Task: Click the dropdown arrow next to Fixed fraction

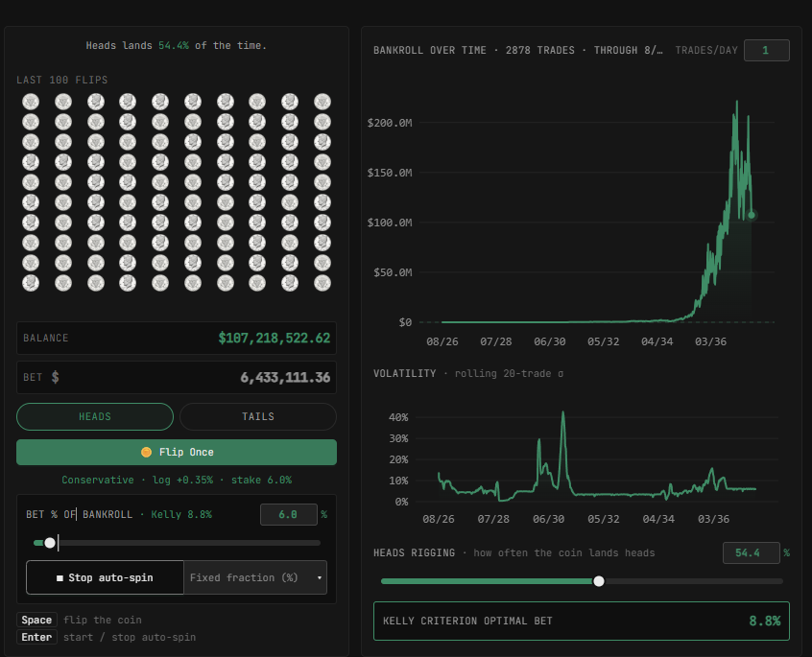Action: (x=320, y=577)
